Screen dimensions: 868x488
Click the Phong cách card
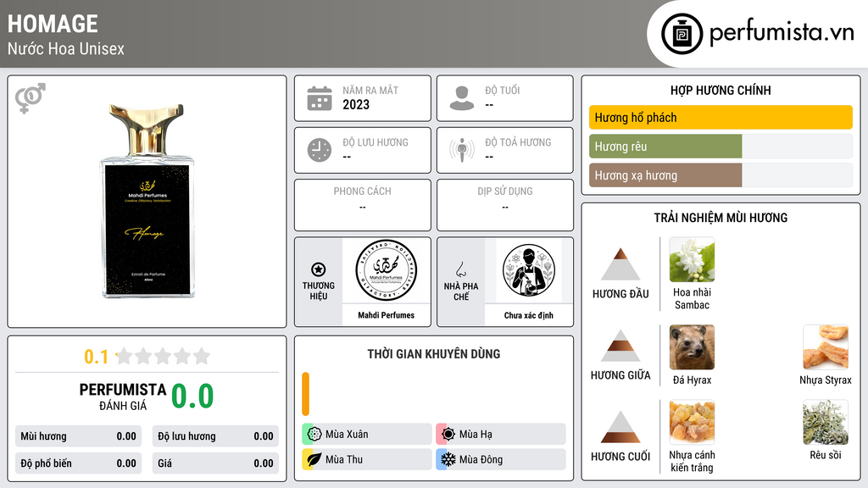[363, 205]
